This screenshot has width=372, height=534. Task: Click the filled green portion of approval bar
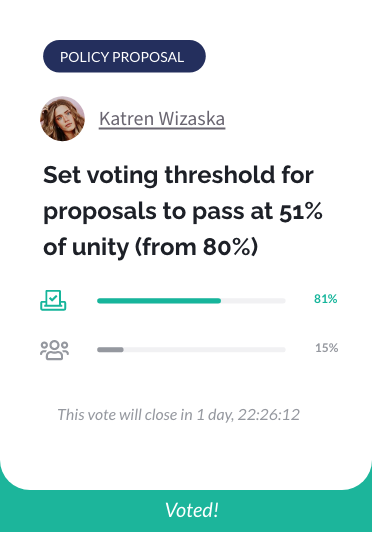point(159,301)
